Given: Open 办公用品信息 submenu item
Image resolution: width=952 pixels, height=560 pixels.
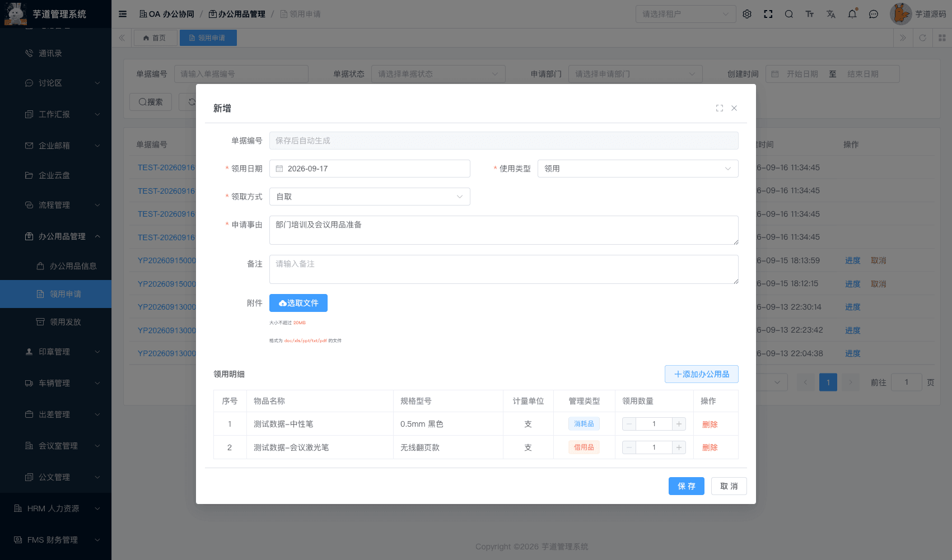Looking at the screenshot, I should [x=56, y=266].
